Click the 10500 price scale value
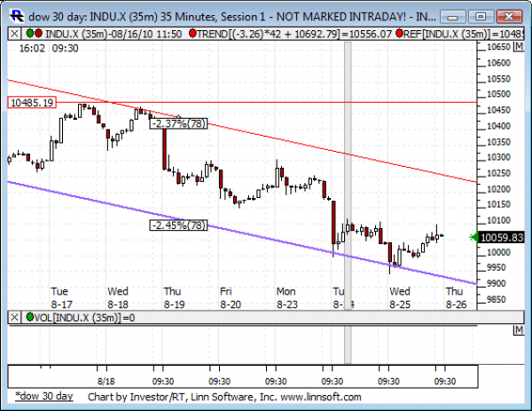The width and height of the screenshot is (532, 411). (498, 94)
